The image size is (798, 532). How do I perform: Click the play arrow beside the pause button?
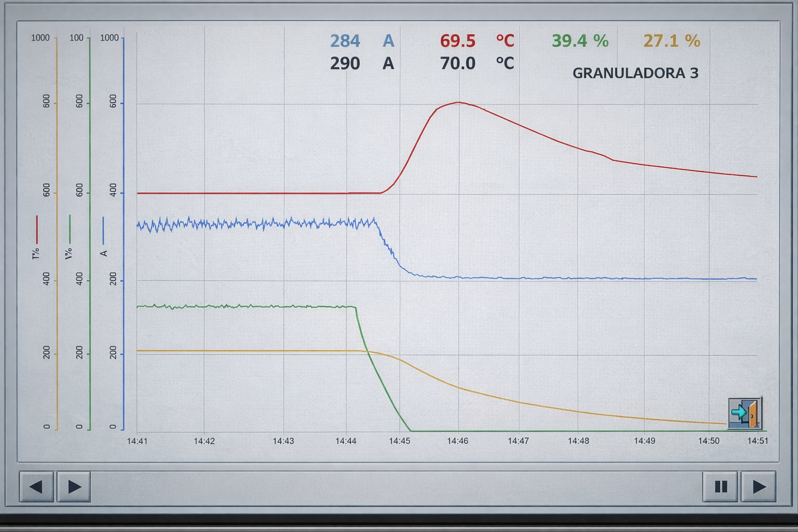tap(759, 487)
